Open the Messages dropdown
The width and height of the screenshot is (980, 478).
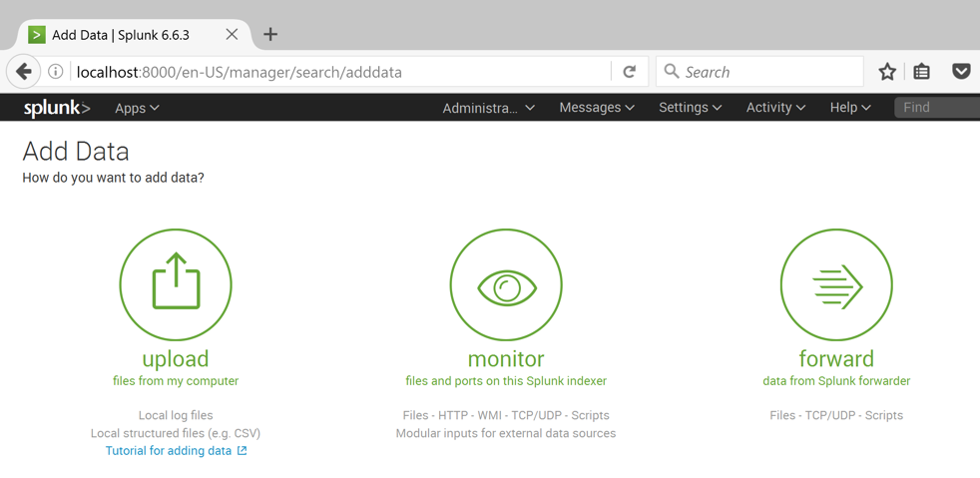coord(597,108)
